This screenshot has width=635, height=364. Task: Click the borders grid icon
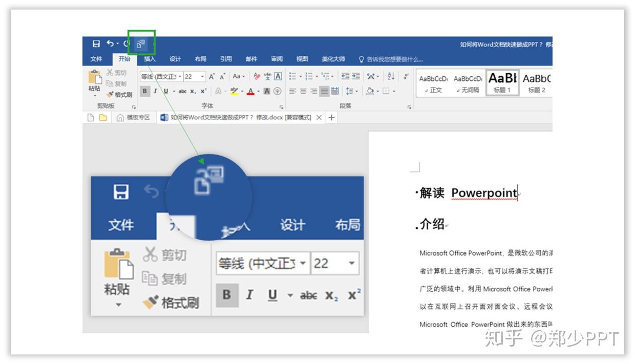(x=386, y=91)
